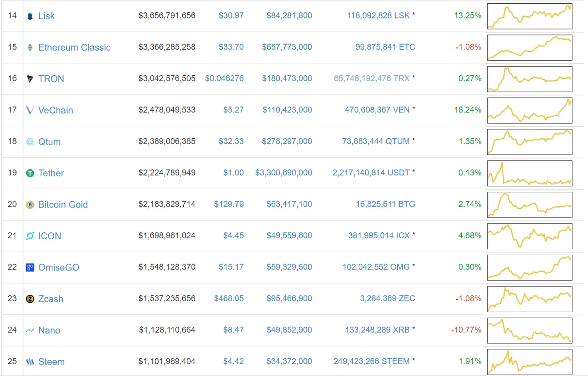
Task: Open the Ethereum Classic name link
Action: coord(74,47)
